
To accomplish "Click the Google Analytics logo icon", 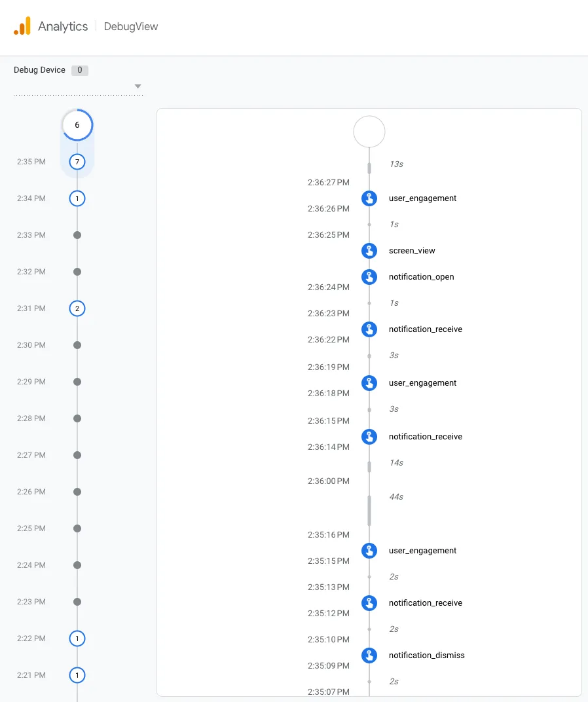I will click(x=22, y=26).
